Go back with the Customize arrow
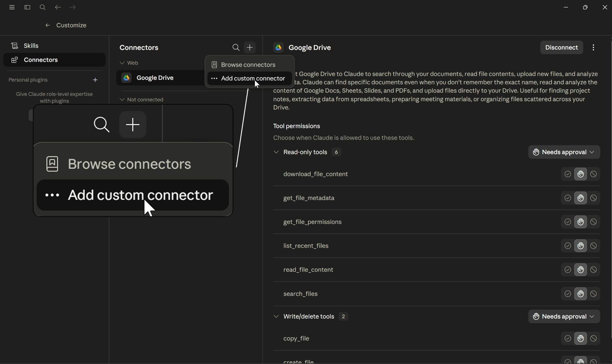 (48, 25)
